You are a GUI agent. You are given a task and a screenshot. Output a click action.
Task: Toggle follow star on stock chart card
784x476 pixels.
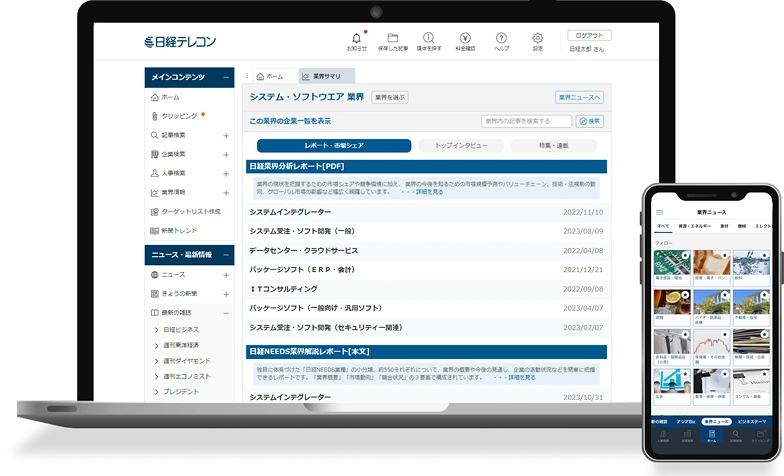[725, 334]
